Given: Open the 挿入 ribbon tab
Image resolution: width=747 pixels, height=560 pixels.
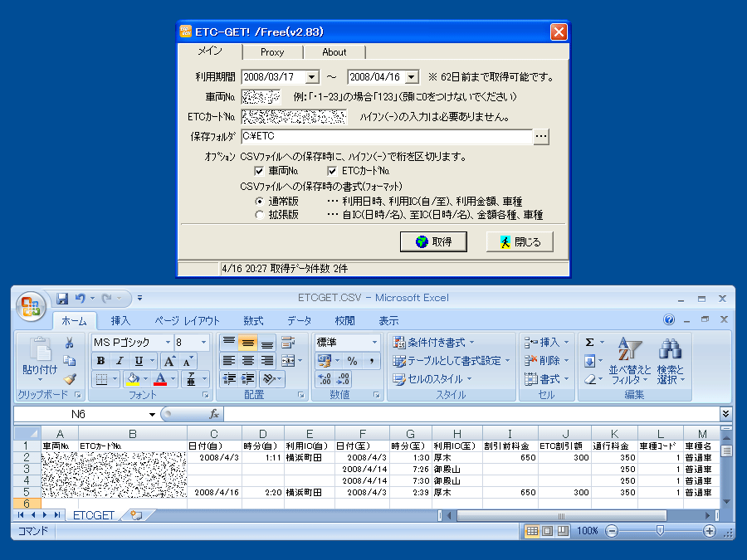Looking at the screenshot, I should click(120, 320).
